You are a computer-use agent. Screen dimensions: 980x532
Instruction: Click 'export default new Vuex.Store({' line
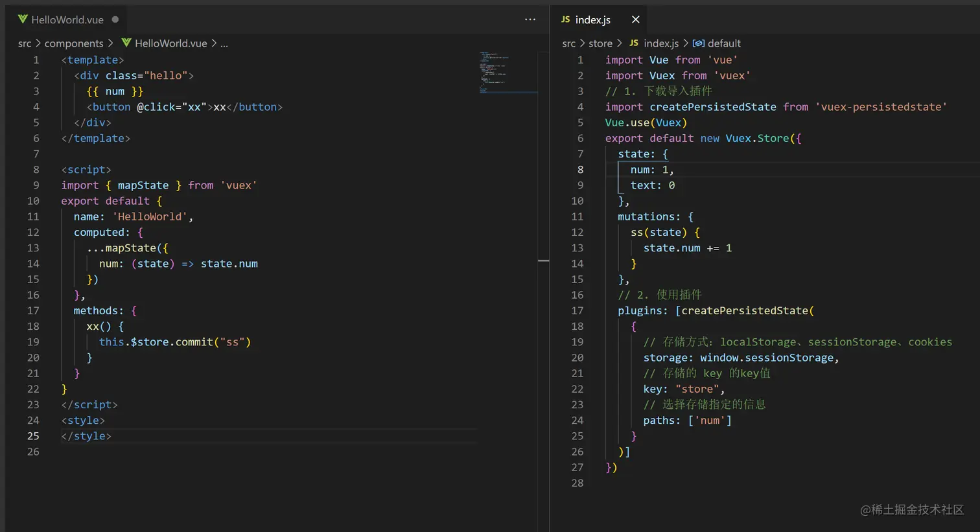[x=703, y=139]
